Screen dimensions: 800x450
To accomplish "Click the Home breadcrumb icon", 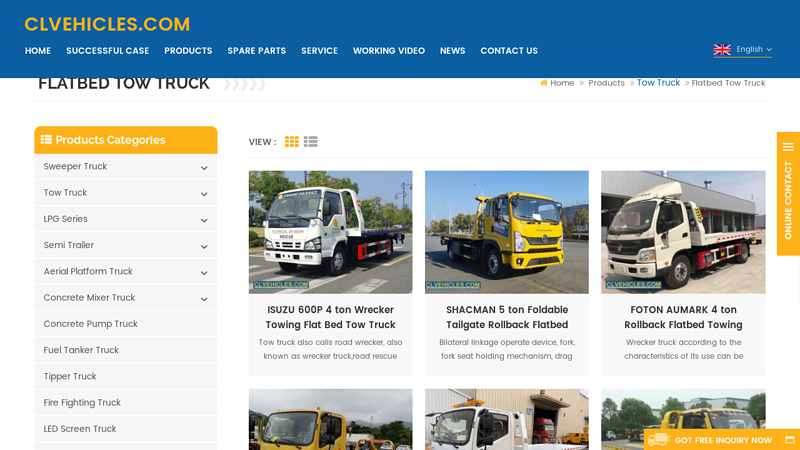I will tap(544, 83).
